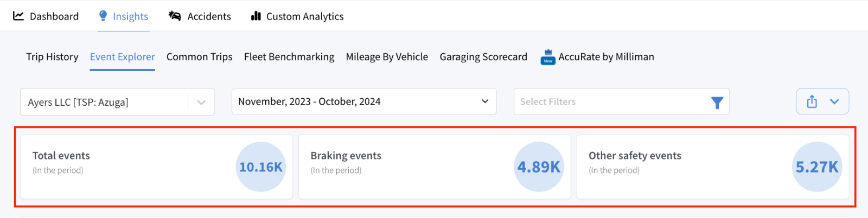Click the Total events 10.16K card
The height and width of the screenshot is (218, 868).
[156, 167]
